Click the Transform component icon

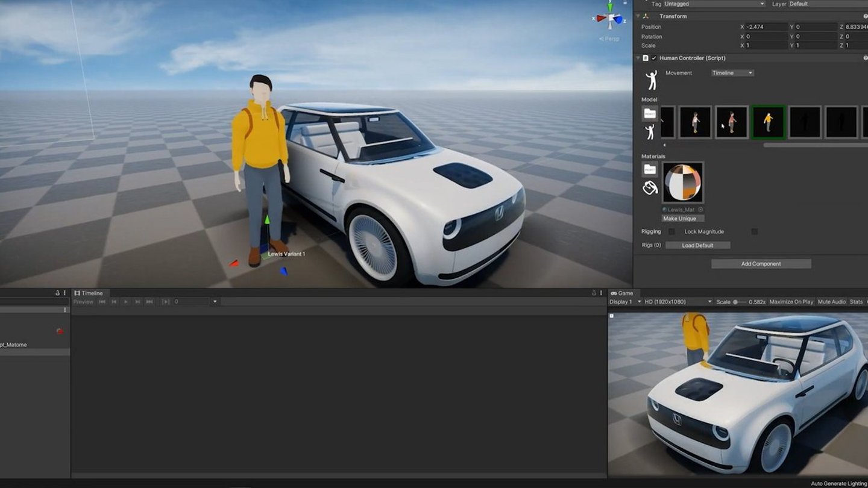tap(646, 16)
